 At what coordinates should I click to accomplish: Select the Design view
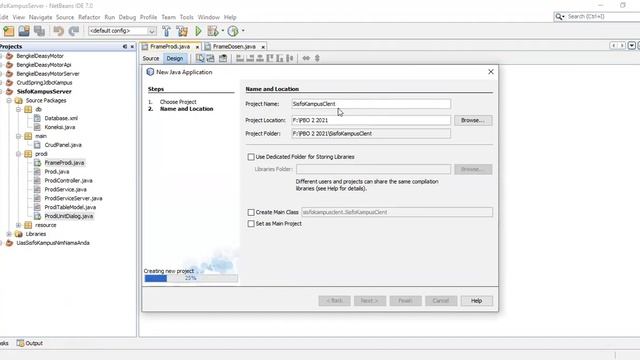175,58
